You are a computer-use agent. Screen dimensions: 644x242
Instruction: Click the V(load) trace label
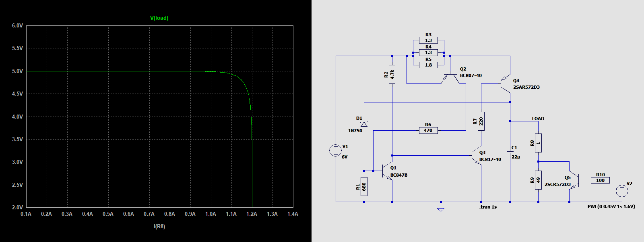159,18
